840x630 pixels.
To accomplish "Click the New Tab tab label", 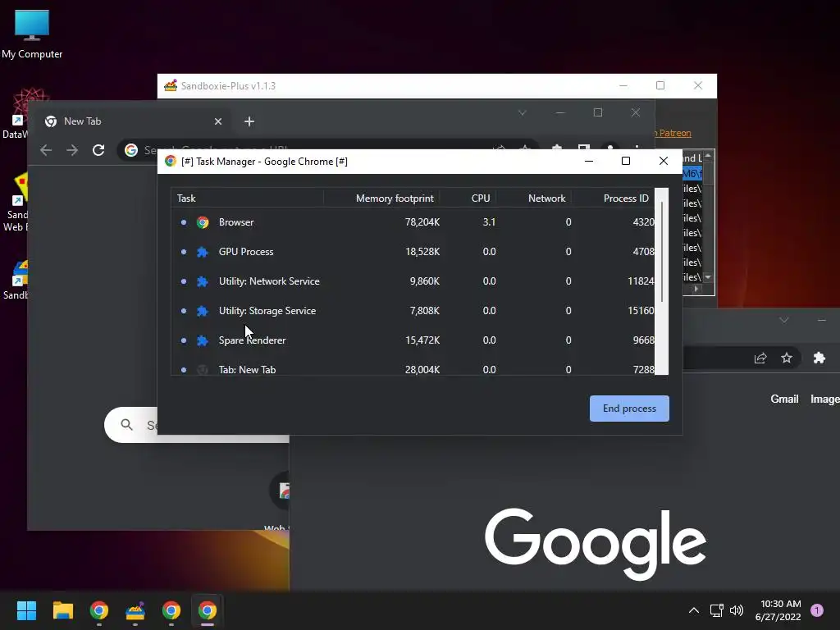I will [83, 121].
